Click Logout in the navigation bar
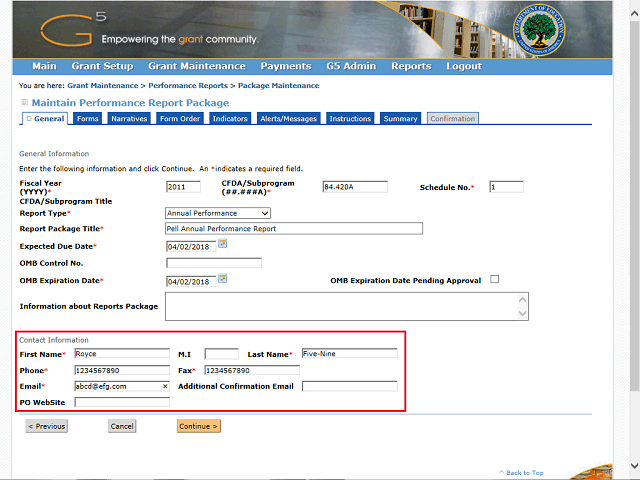The image size is (640, 480). [464, 66]
